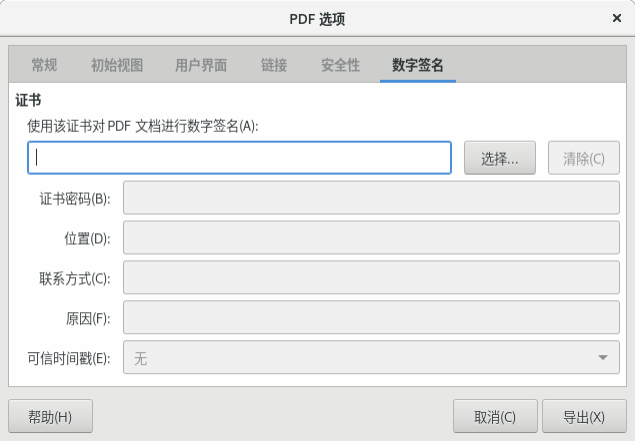
Task: Click the 位置(D) input field
Action: click(x=371, y=237)
